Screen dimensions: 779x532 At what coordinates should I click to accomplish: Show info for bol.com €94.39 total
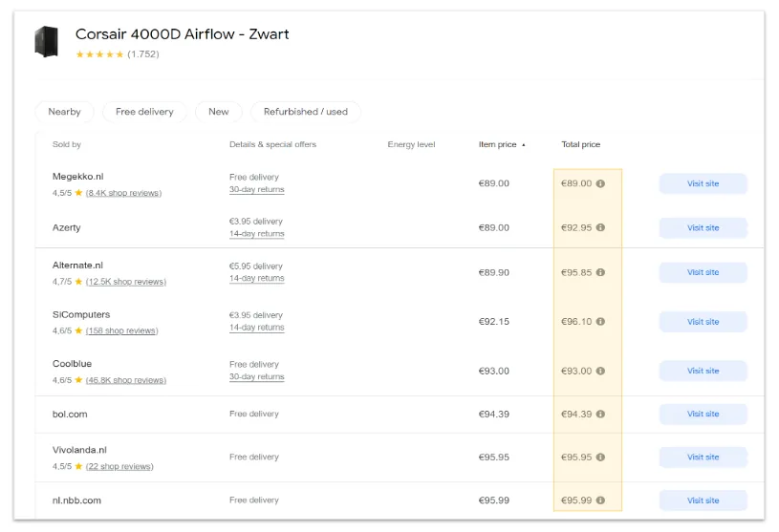[x=600, y=414]
